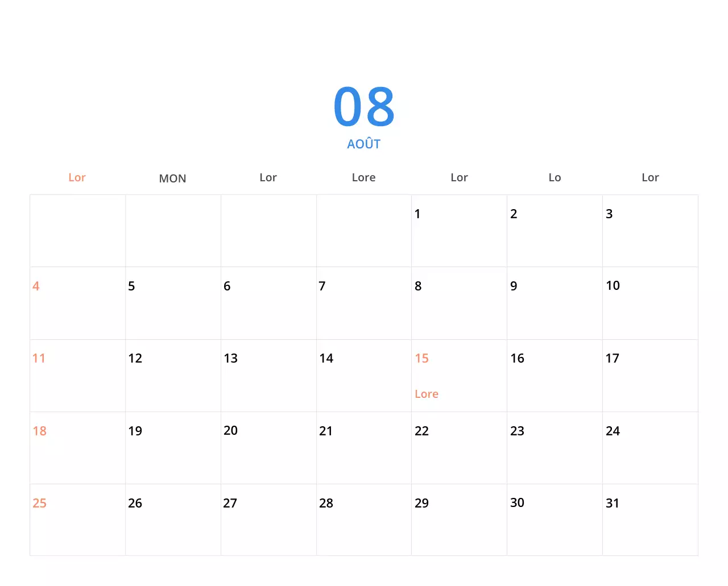Select the August 7 date cell

pos(363,303)
